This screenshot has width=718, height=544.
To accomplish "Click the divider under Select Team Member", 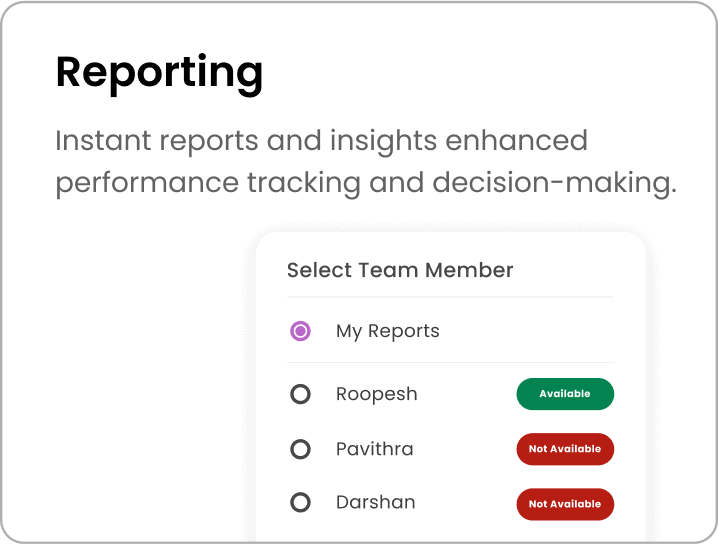I will [x=450, y=297].
